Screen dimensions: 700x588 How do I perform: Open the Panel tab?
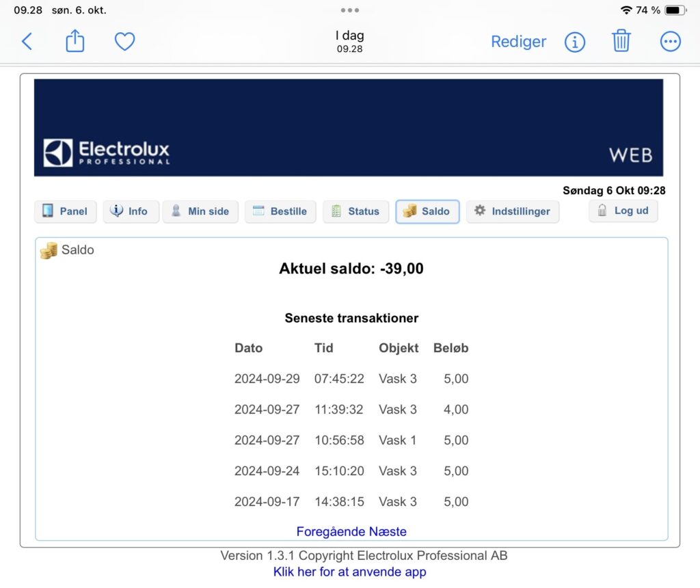65,211
